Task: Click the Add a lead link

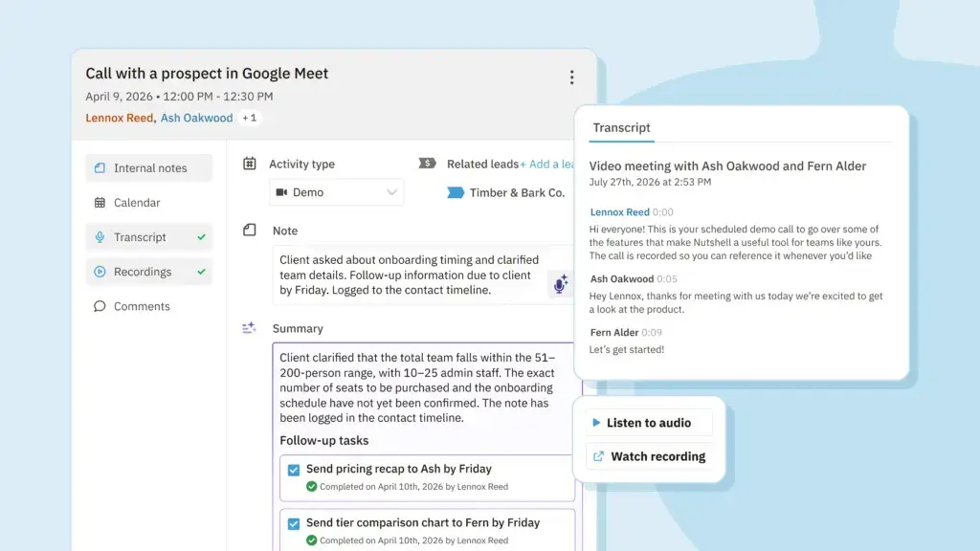Action: [547, 165]
